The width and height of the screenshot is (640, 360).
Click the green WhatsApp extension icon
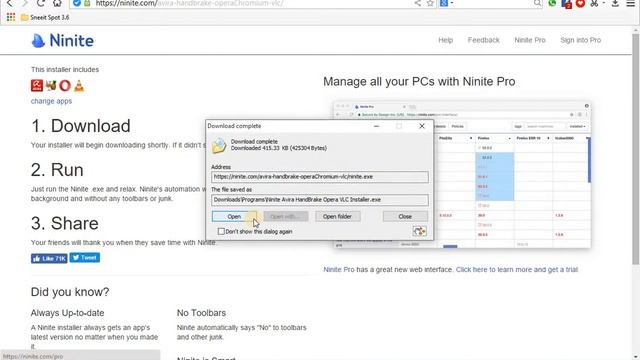coord(552,3)
